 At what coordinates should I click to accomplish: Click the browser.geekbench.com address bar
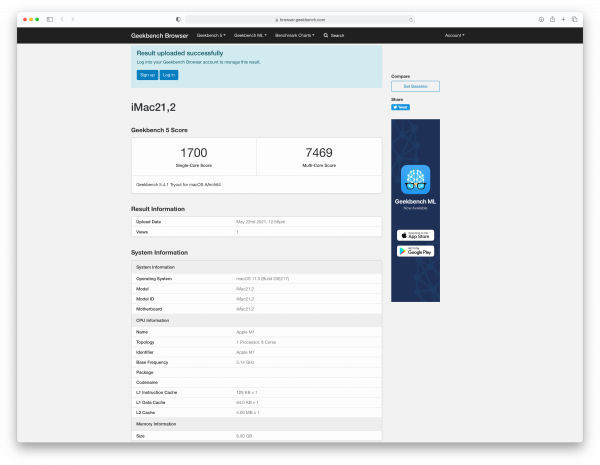(300, 20)
